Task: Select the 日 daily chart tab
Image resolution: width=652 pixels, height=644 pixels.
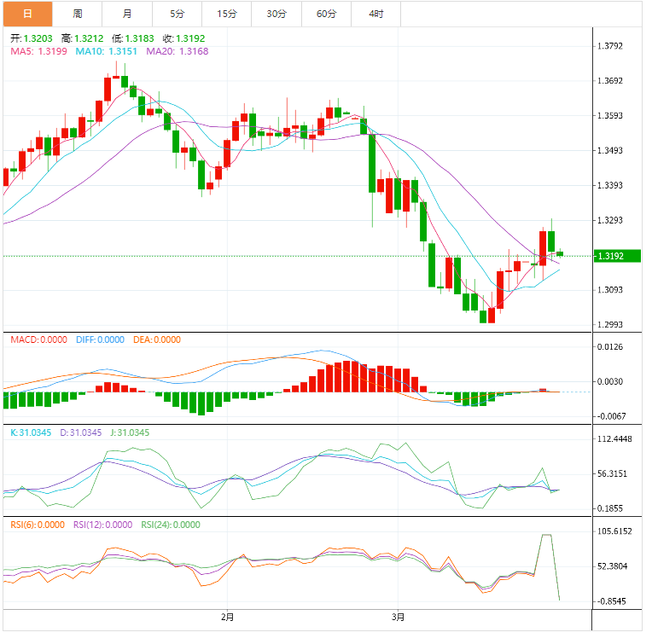Action: point(27,14)
